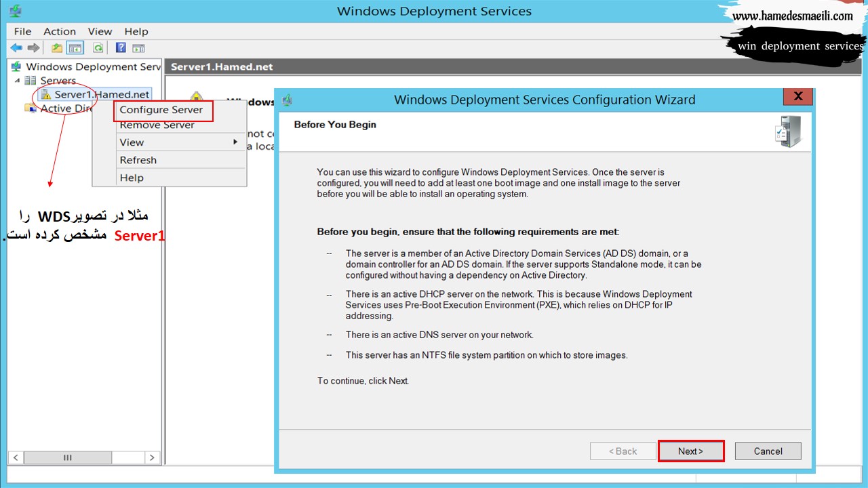Click left arrow of tree horizontal scrollbar
The image size is (868, 488).
(16, 457)
